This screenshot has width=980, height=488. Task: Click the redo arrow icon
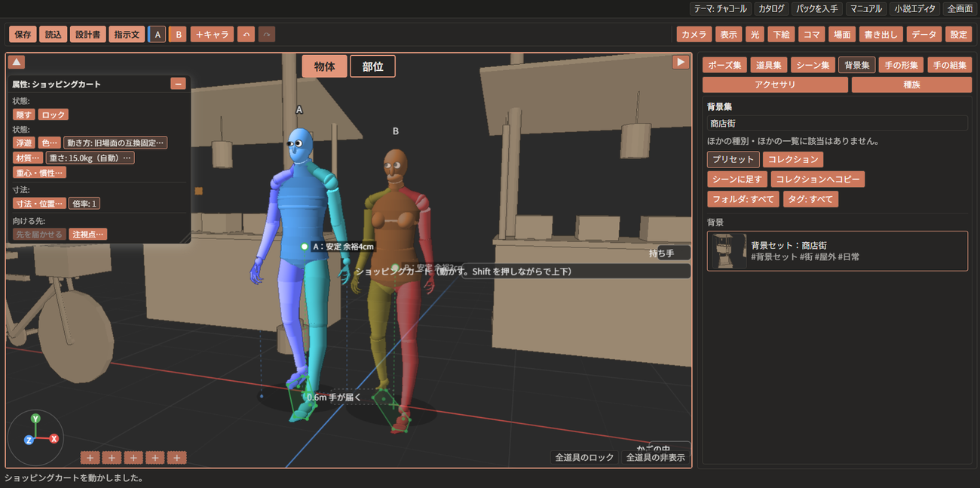click(x=267, y=35)
